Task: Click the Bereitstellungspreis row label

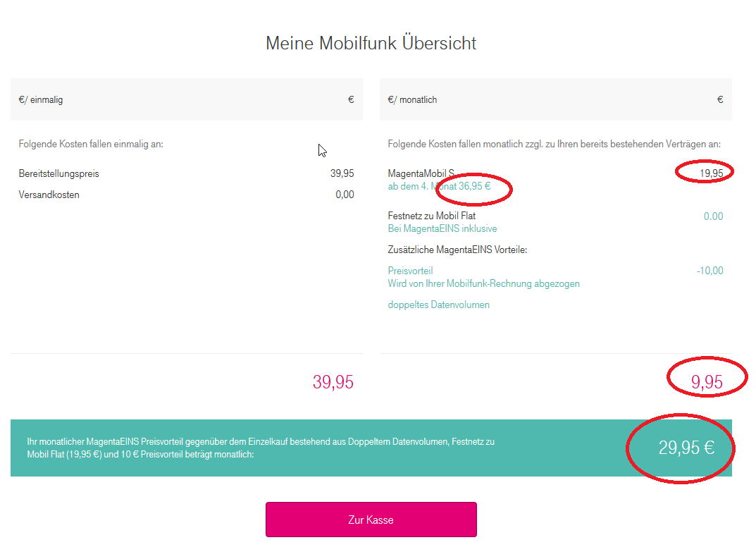Action: 58,173
